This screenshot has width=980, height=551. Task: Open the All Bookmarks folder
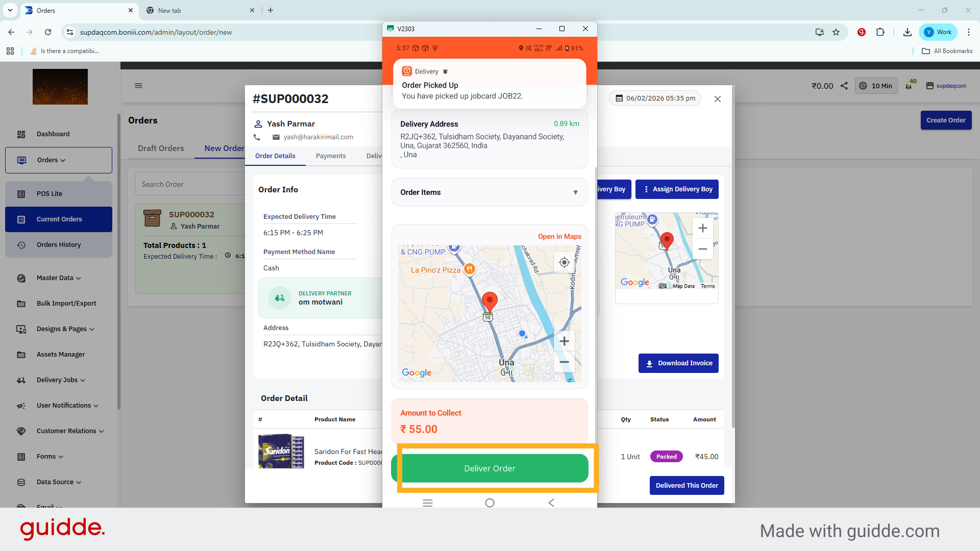point(947,51)
